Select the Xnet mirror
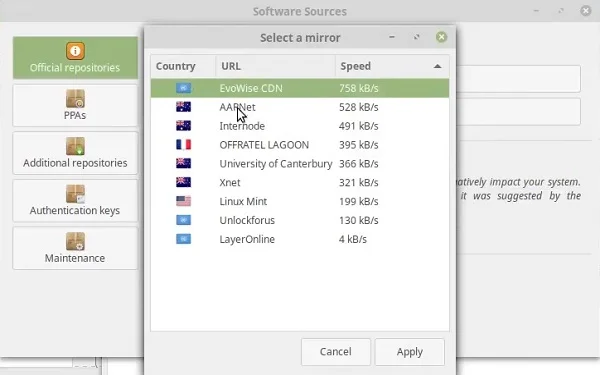 [300, 183]
